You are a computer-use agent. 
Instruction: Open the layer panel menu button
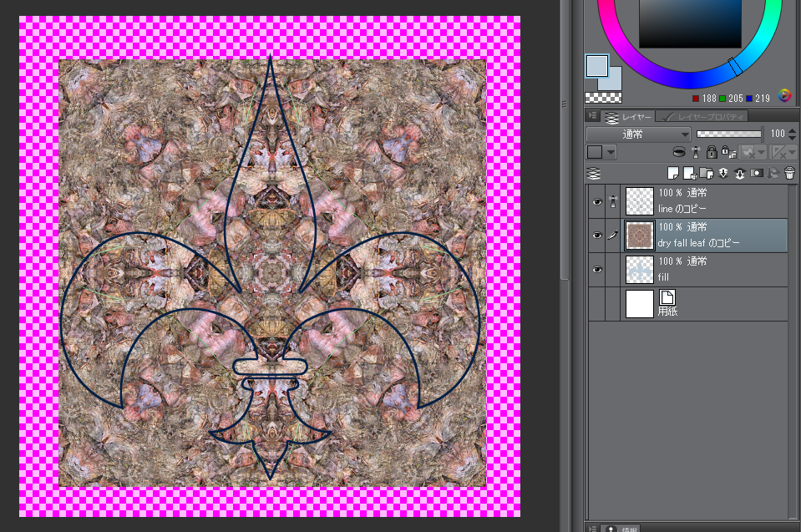click(x=593, y=117)
